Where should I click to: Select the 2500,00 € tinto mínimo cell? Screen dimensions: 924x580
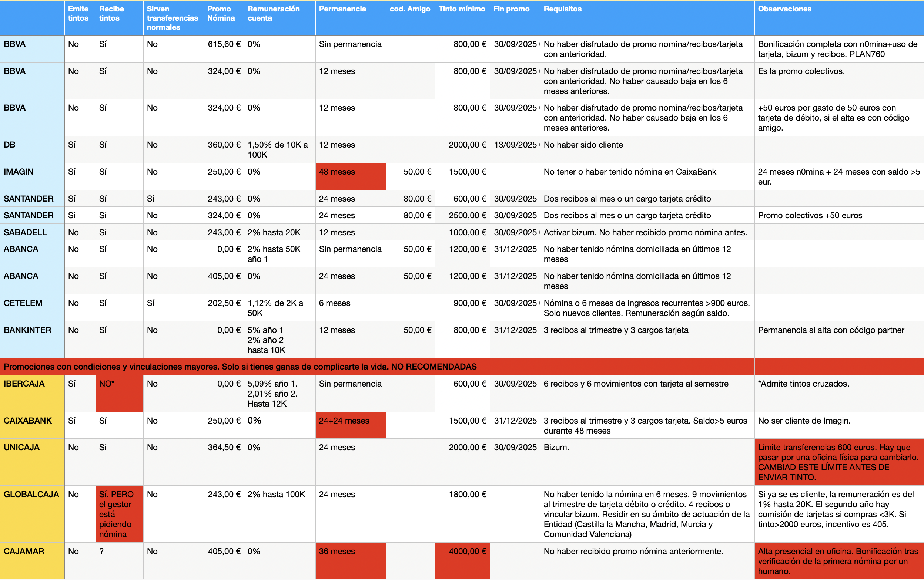pos(462,215)
